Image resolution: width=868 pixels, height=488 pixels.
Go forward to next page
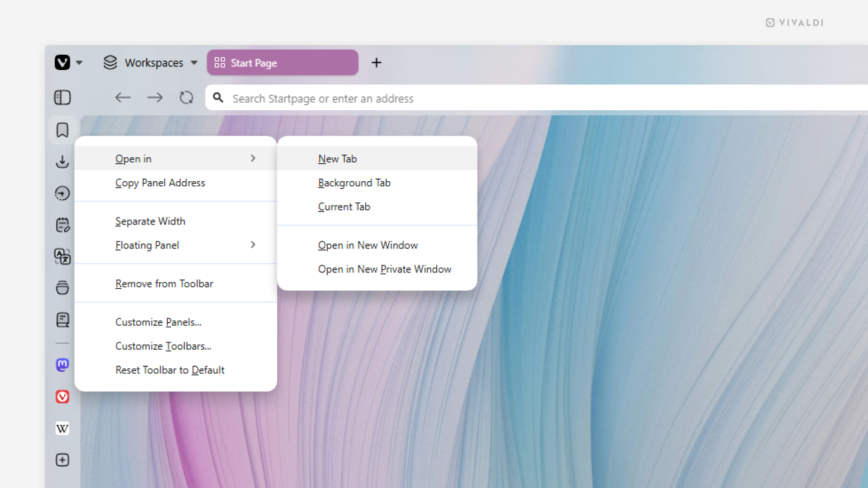click(155, 98)
